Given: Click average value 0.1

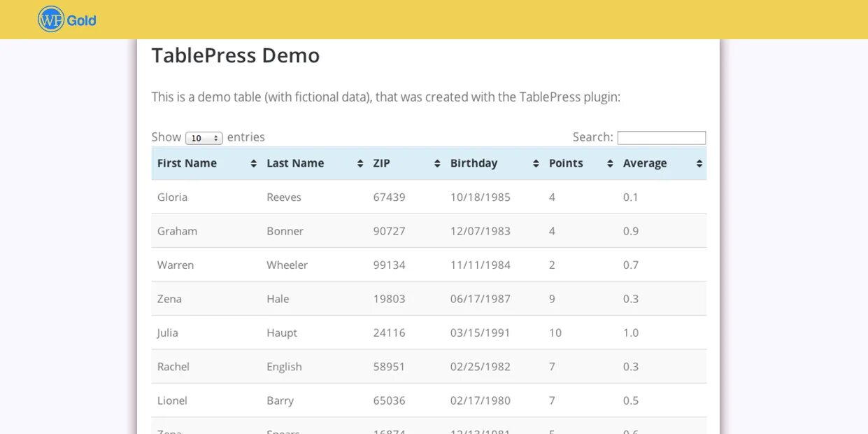Looking at the screenshot, I should (631, 197).
